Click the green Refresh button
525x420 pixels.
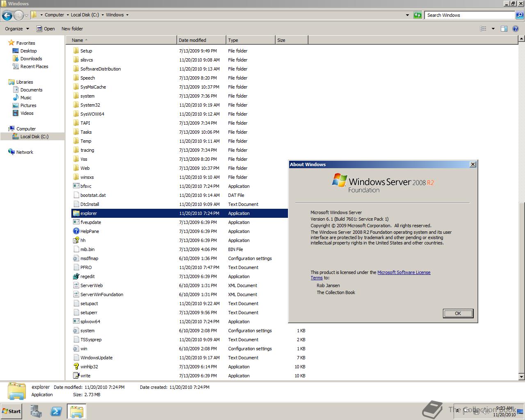click(418, 15)
